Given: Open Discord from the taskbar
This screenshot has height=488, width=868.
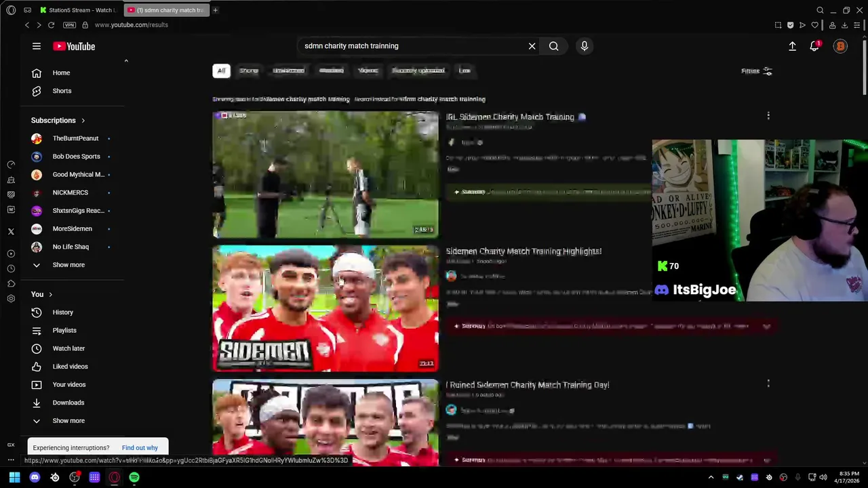Looking at the screenshot, I should (x=35, y=477).
